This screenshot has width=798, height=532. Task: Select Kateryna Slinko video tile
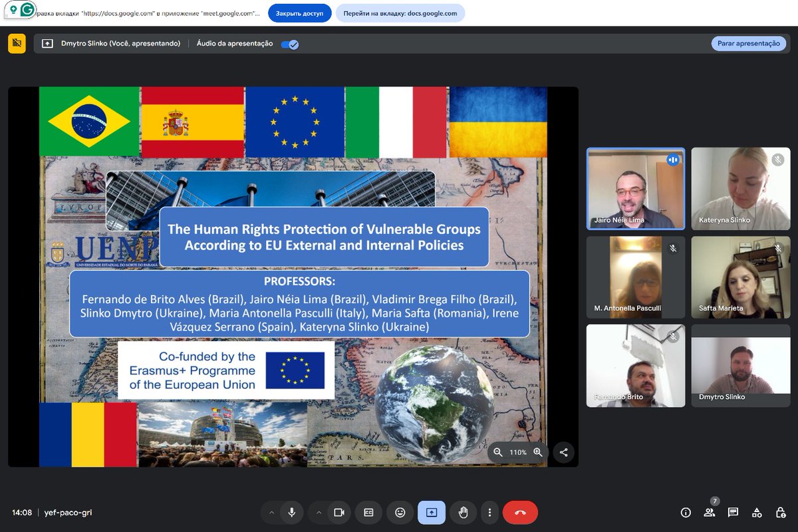click(741, 189)
